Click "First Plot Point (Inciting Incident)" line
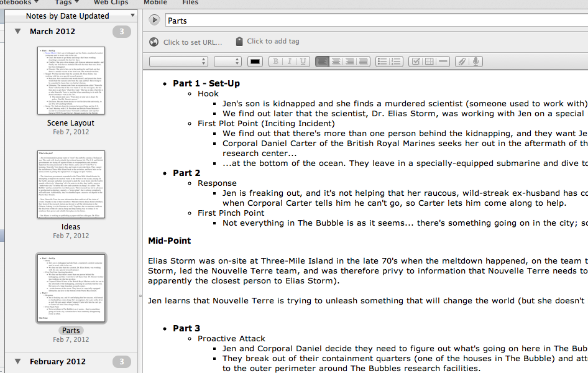Screen dimensions: 588x373 click(266, 124)
